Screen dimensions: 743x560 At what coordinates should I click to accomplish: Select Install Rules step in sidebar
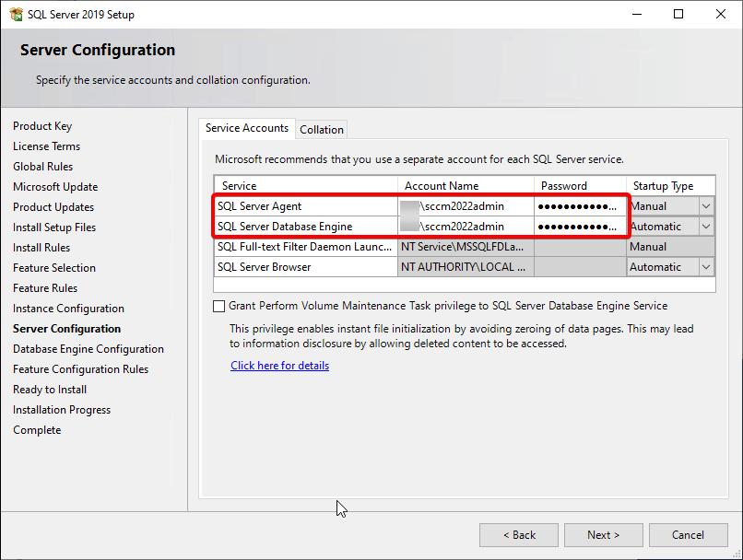point(41,248)
